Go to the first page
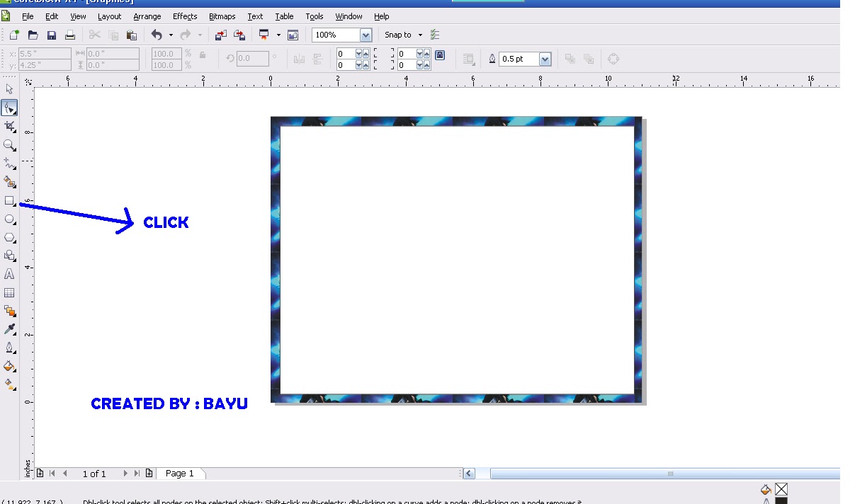The image size is (855, 504). click(x=52, y=474)
